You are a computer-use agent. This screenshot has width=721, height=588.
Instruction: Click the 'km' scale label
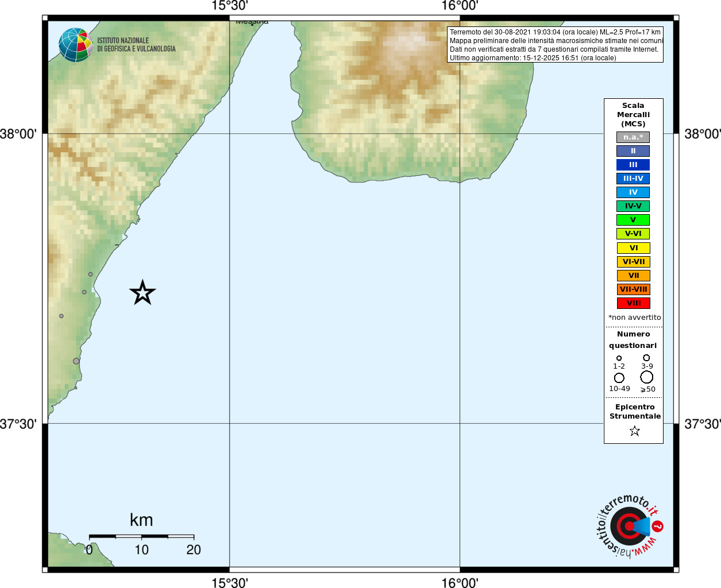[141, 520]
